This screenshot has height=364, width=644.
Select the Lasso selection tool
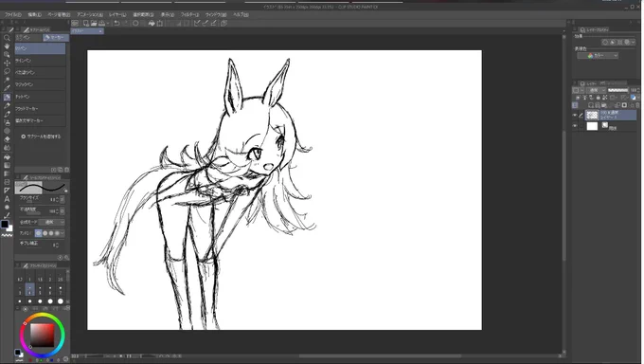click(7, 71)
